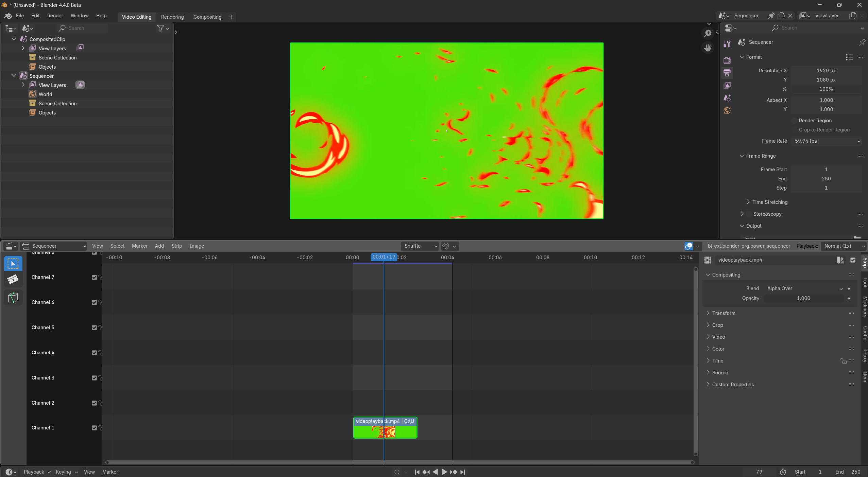Image resolution: width=868 pixels, height=477 pixels.
Task: Open the Keying popover in timeline footer
Action: (x=67, y=472)
